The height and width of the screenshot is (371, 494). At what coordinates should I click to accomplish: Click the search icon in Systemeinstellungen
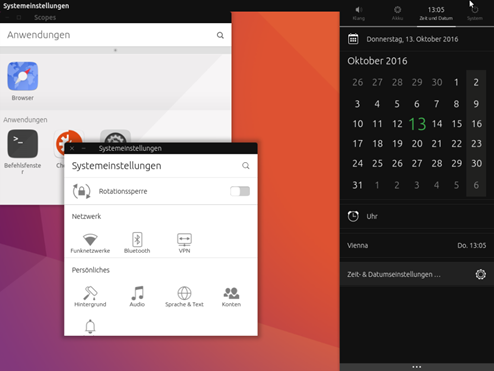246,166
